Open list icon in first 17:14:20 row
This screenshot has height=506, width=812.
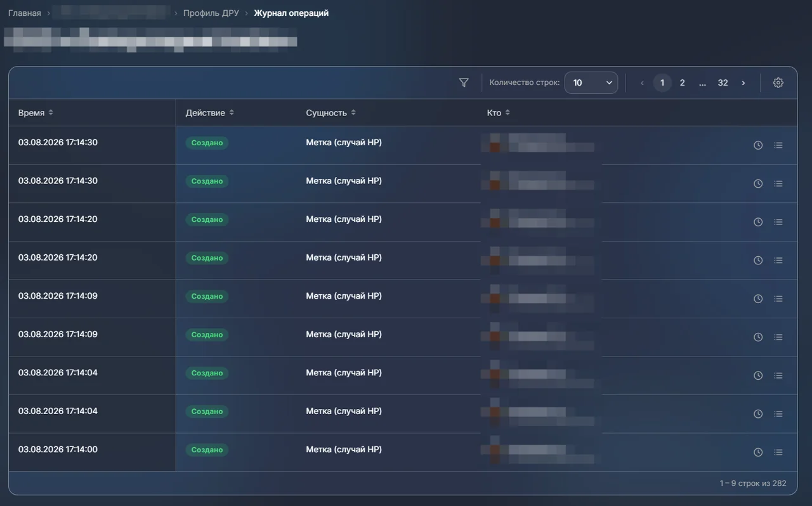click(778, 222)
